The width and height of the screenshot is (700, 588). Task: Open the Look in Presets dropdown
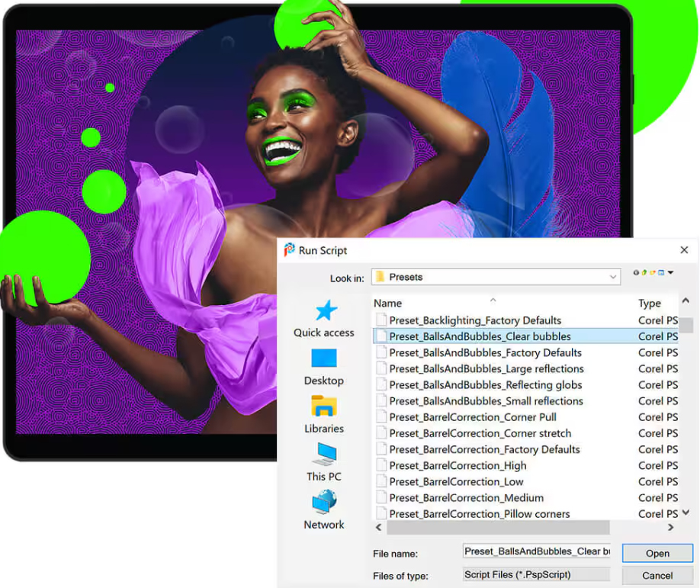(496, 277)
